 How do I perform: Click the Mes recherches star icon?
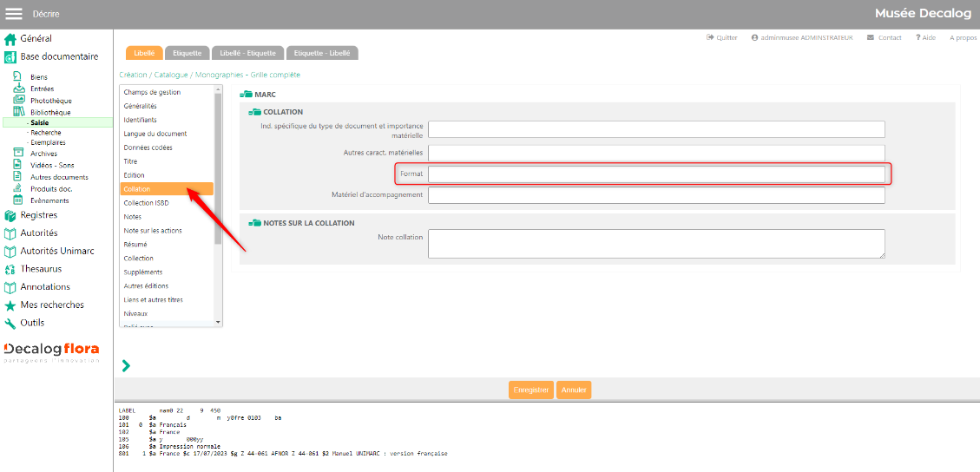10,305
